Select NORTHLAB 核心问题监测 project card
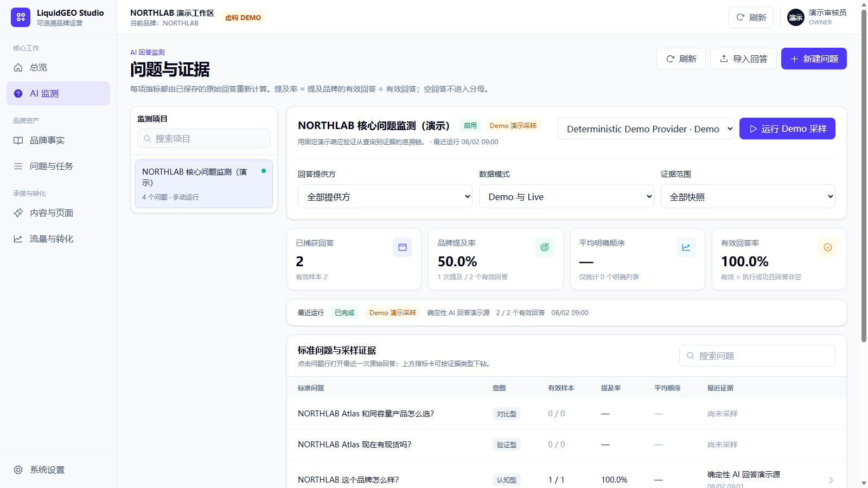This screenshot has width=868, height=488. coord(204,184)
